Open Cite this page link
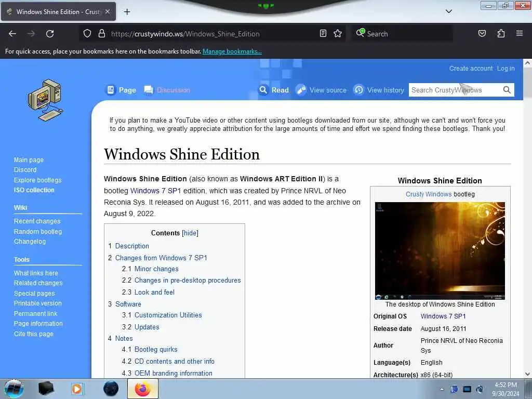 tap(34, 334)
